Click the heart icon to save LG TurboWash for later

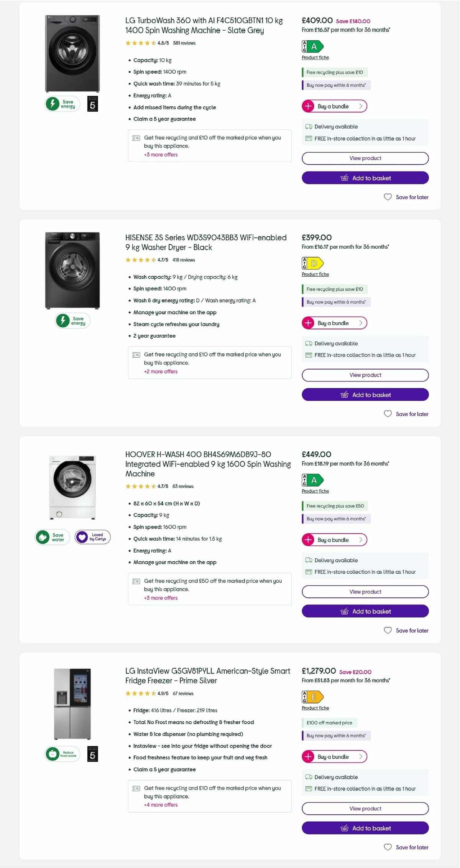[x=388, y=197]
